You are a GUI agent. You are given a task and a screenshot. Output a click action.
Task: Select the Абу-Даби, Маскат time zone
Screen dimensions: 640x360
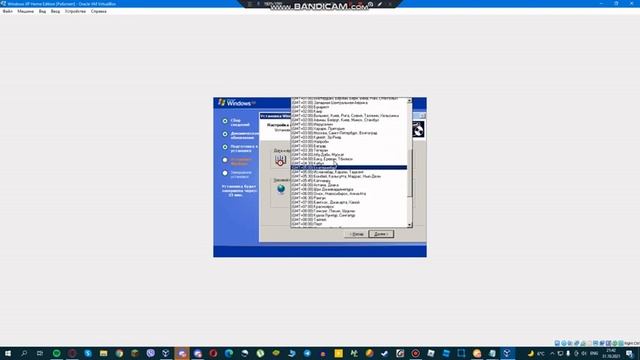pyautogui.click(x=349, y=155)
